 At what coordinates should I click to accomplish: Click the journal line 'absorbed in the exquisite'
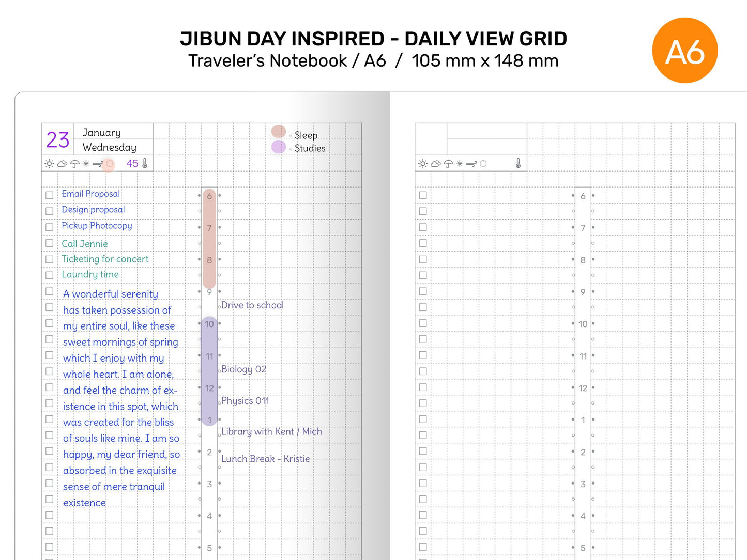120,471
